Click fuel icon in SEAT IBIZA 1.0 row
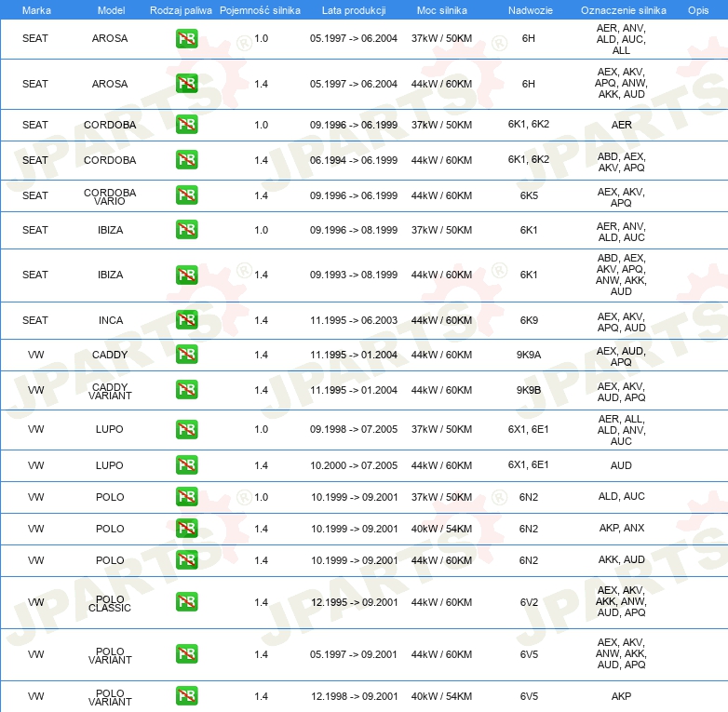Screen dimensions: 728x712 pyautogui.click(x=186, y=230)
